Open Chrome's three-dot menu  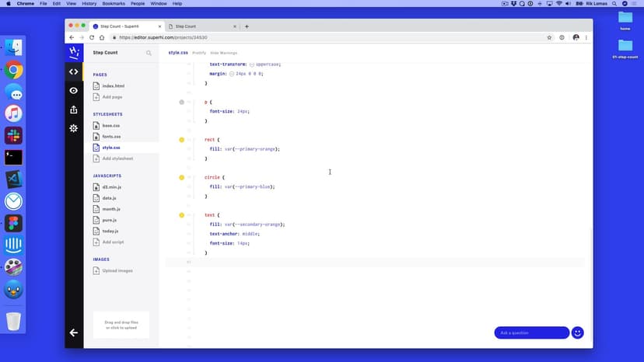tap(586, 38)
